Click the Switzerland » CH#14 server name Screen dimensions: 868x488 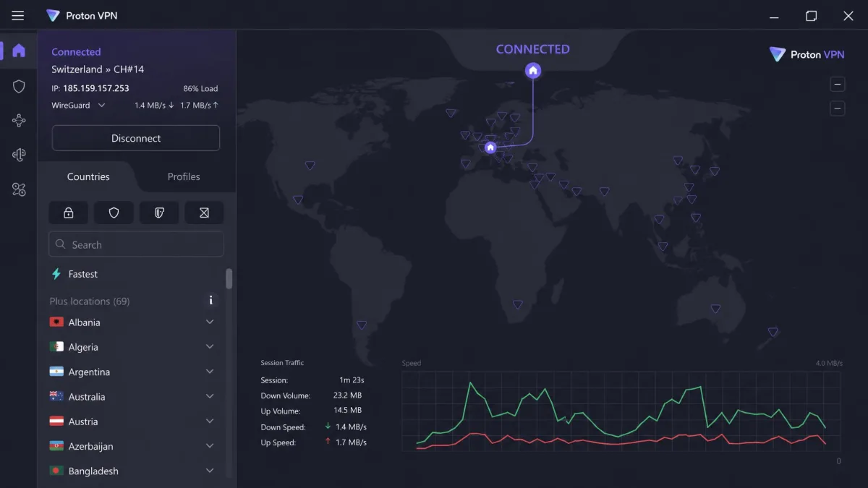pyautogui.click(x=98, y=69)
